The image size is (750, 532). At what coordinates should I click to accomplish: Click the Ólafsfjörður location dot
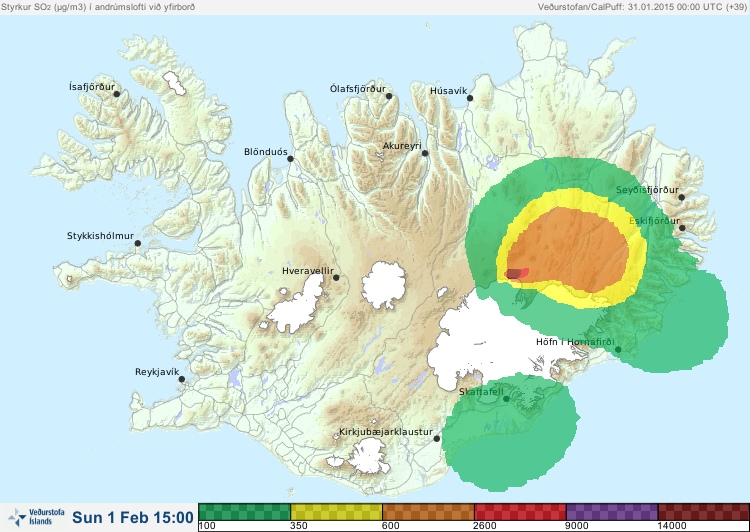(x=389, y=96)
